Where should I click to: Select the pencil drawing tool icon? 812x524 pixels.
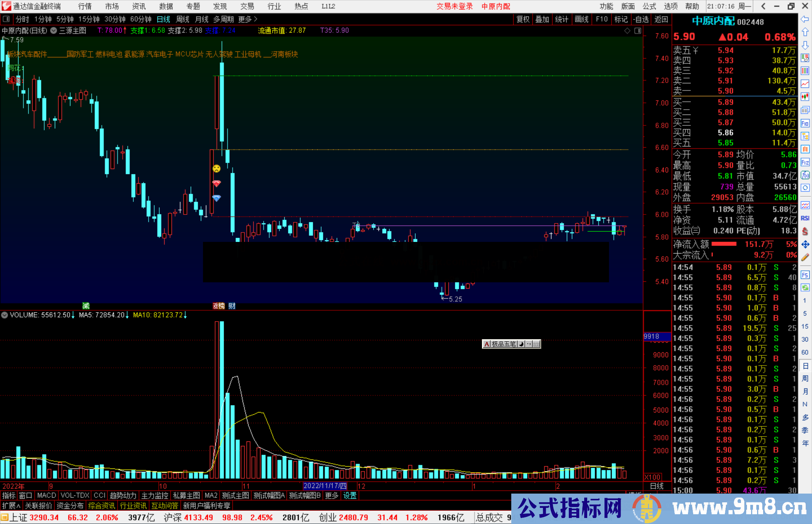(805, 257)
